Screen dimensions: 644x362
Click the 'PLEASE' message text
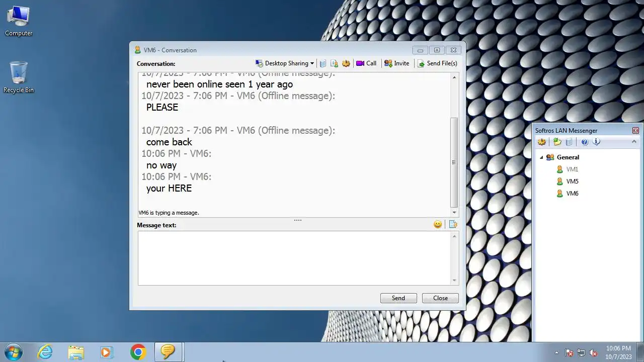[x=162, y=107]
